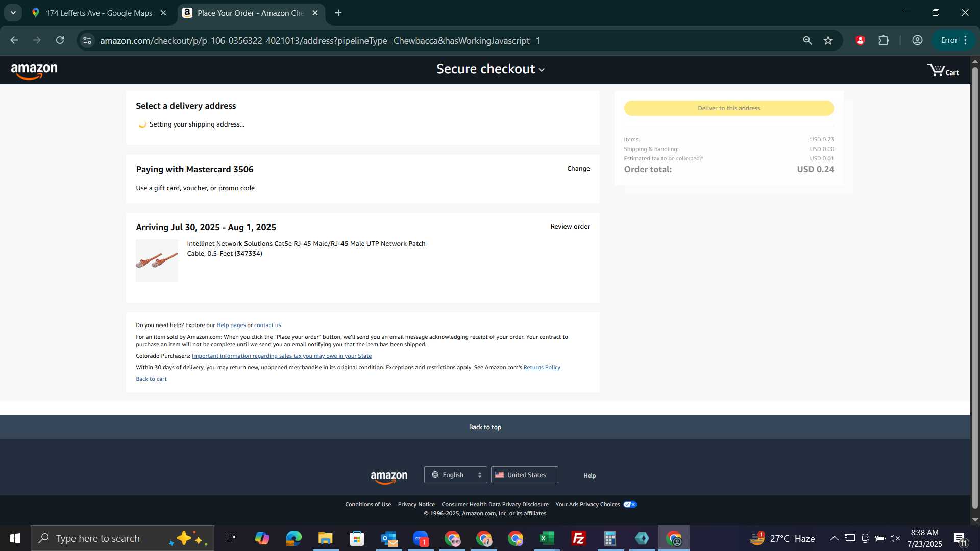Select the Place Your Order Amazon tab
The image size is (980, 551).
250,13
